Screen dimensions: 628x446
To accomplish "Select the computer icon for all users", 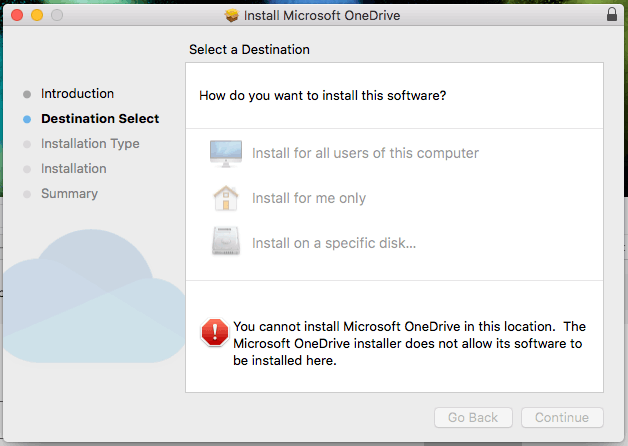I will pyautogui.click(x=226, y=153).
